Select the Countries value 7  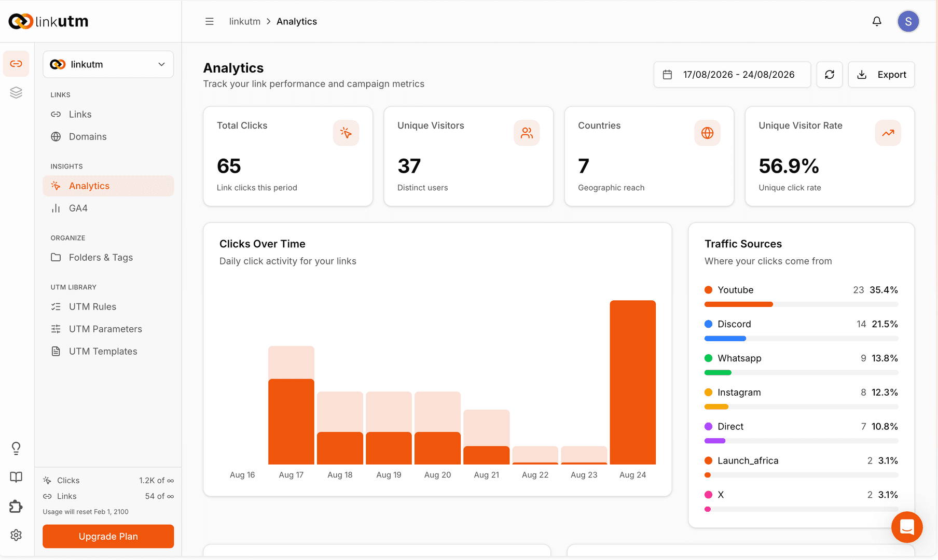[x=584, y=166]
